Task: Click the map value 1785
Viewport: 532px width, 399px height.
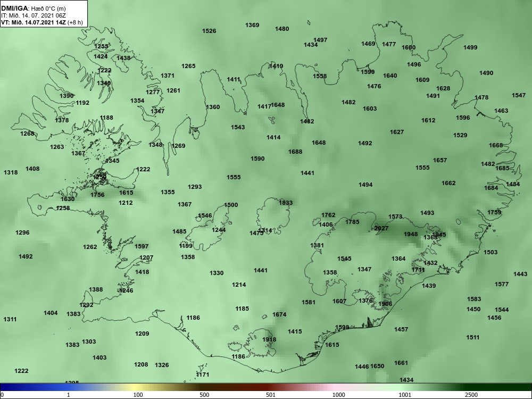Action: click(x=352, y=222)
